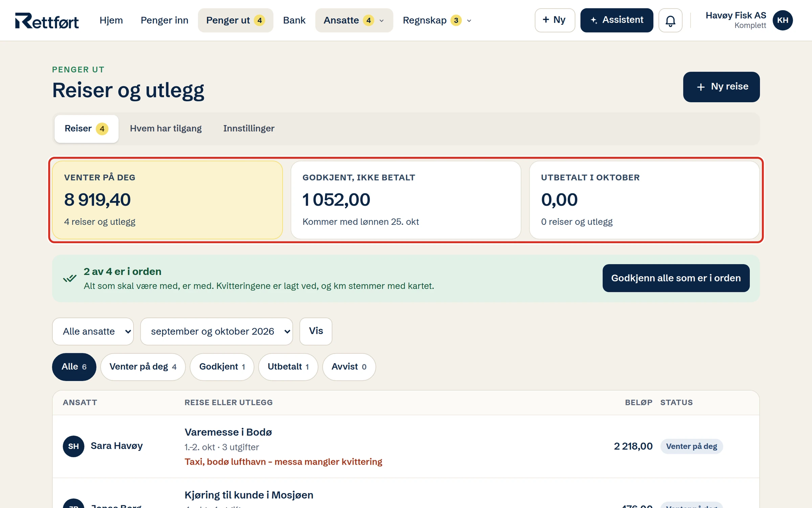Select the Alle 6 filter chip
Image resolution: width=812 pixels, height=508 pixels.
click(74, 367)
